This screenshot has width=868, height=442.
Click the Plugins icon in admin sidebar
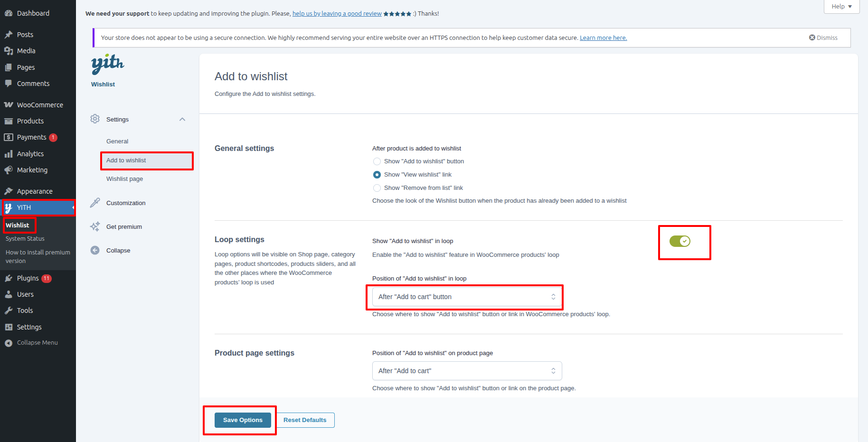[x=9, y=278]
